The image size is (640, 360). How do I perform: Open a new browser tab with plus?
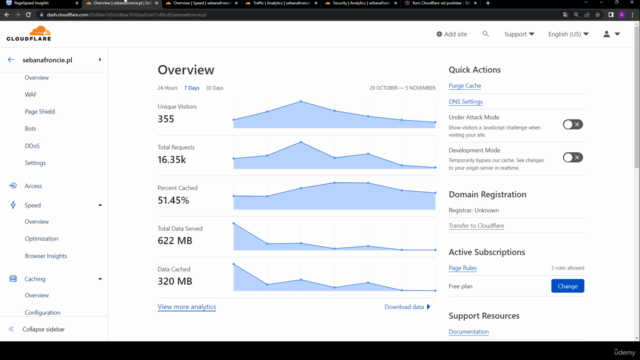488,3
